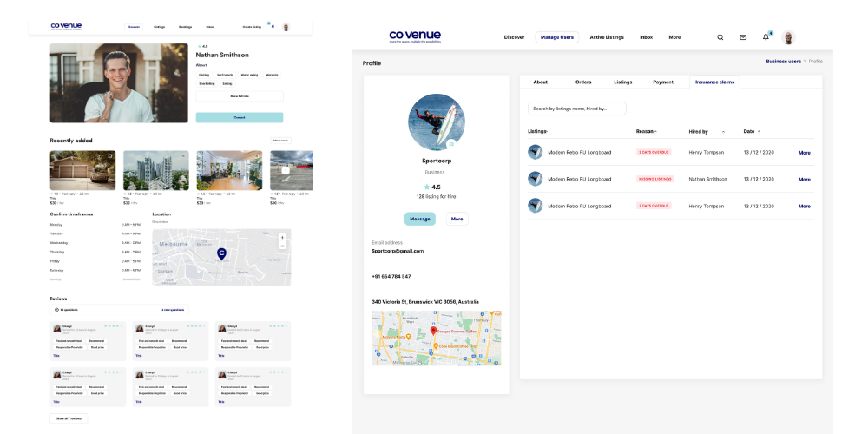
Task: Open the first Recently added garage thumbnail
Action: pyautogui.click(x=82, y=170)
